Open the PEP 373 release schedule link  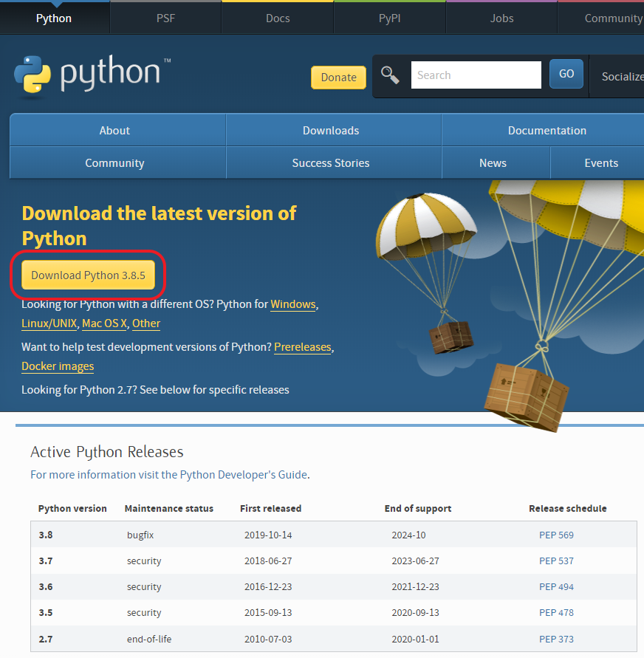coord(556,639)
